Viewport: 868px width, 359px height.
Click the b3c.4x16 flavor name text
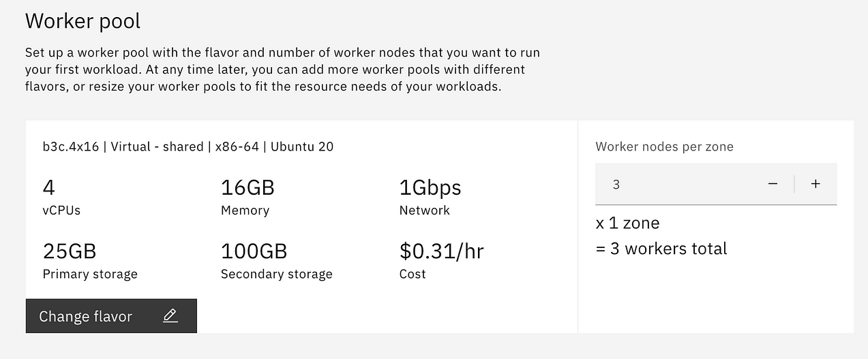point(70,146)
